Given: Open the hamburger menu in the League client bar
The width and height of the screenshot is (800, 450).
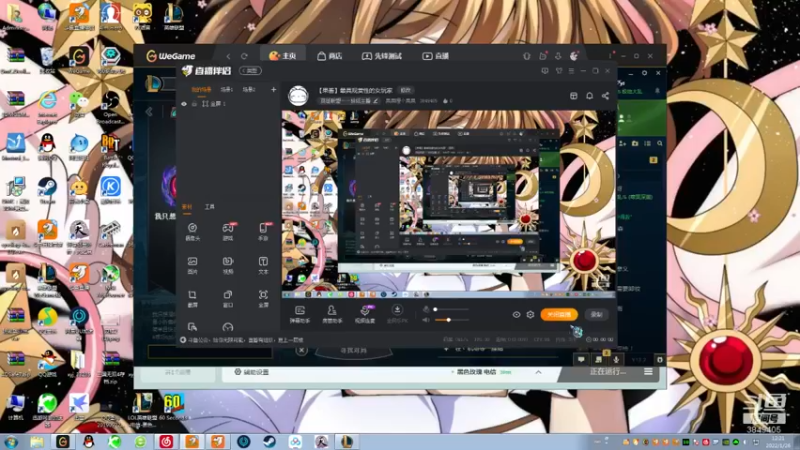Looking at the screenshot, I should pos(648,372).
